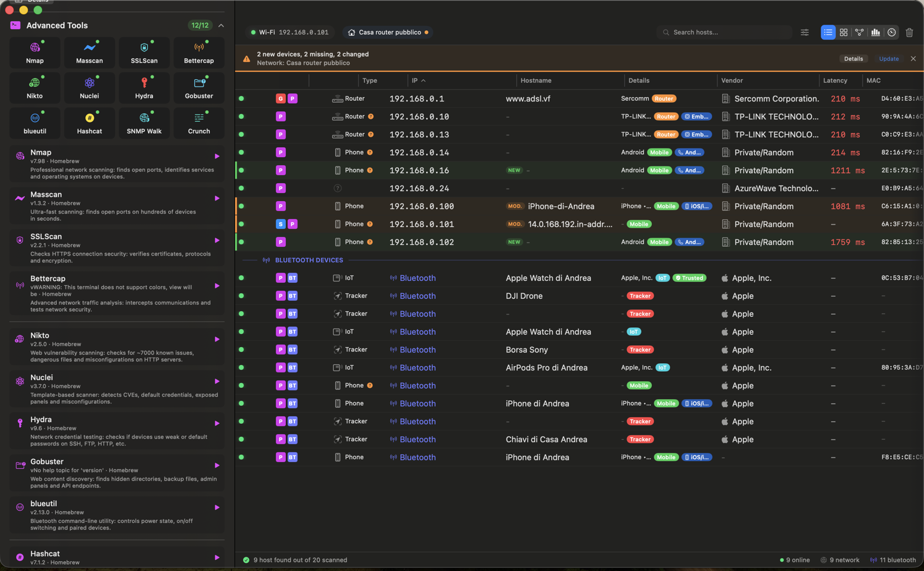924x571 pixels.
Task: Switch to grid view of hosts
Action: pyautogui.click(x=844, y=32)
